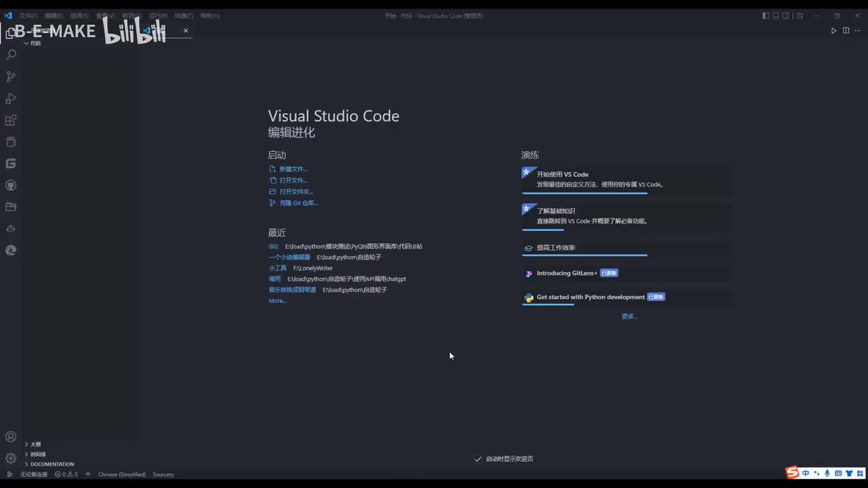The width and height of the screenshot is (868, 488).
Task: Click the notebook-shaped icon below Extensions
Action: [11, 142]
